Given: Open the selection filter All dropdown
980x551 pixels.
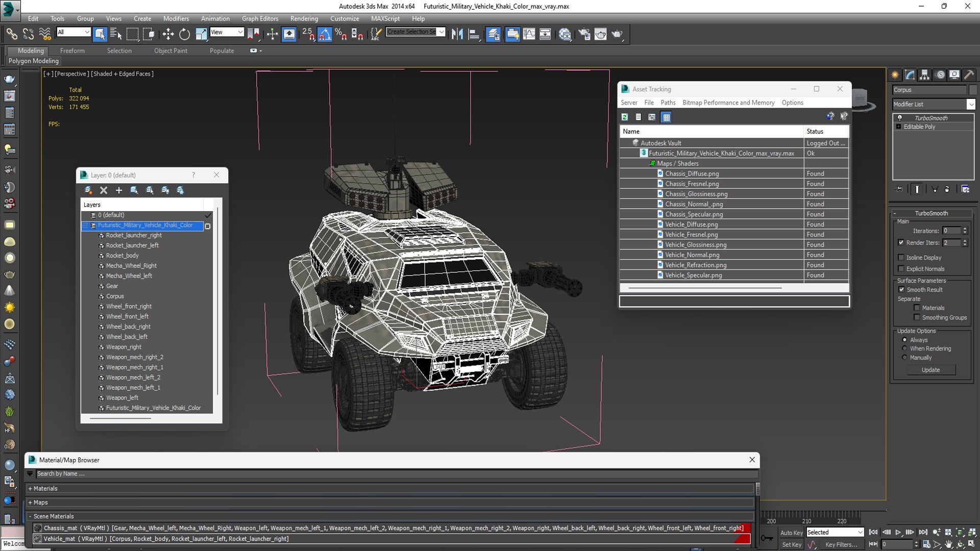Looking at the screenshot, I should click(x=73, y=32).
